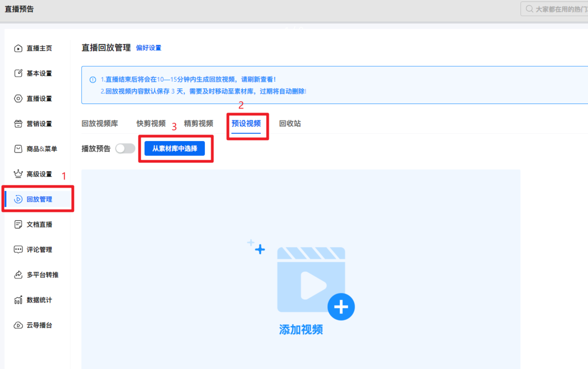Click the 添加视频 upload area
This screenshot has width=588, height=369.
(x=301, y=288)
